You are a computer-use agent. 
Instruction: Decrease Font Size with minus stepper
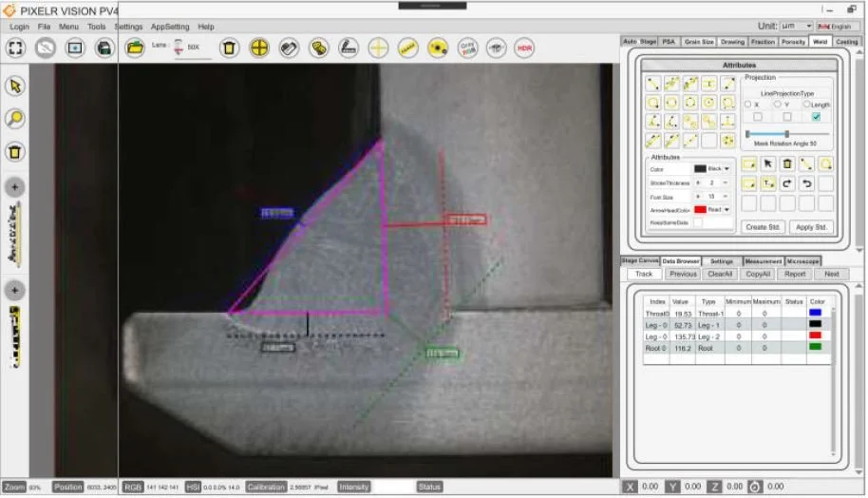[x=726, y=197]
